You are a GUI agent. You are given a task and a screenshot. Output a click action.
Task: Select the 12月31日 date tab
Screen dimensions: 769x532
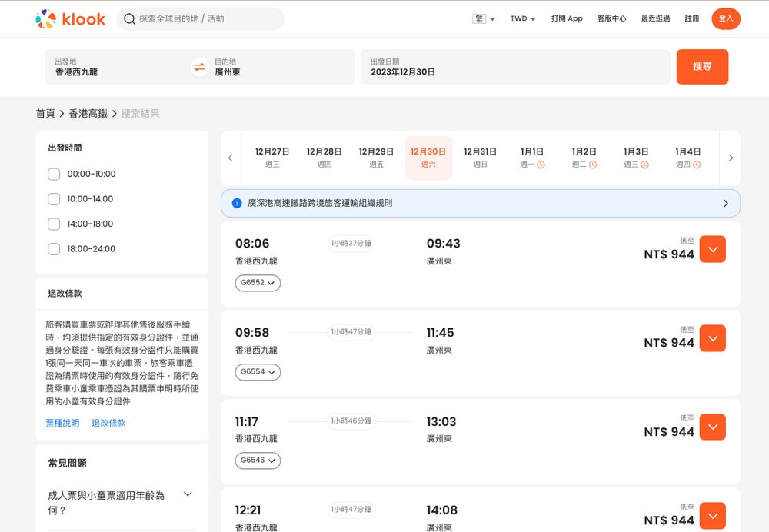pyautogui.click(x=480, y=158)
